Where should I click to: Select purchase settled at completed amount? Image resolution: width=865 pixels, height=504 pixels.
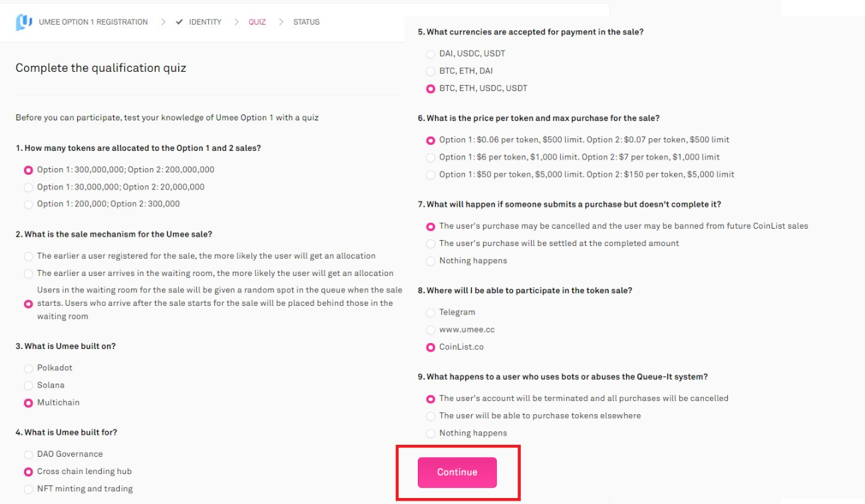pyautogui.click(x=431, y=244)
